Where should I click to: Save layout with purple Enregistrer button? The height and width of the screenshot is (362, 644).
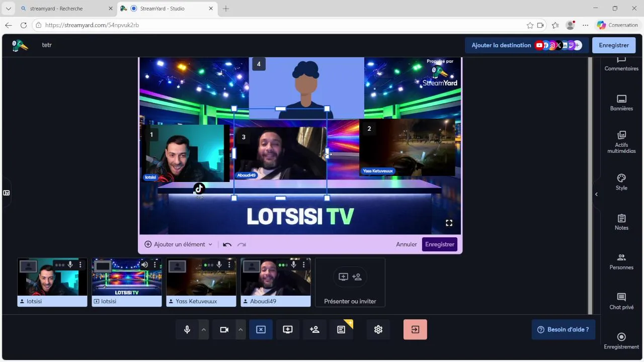pos(440,244)
